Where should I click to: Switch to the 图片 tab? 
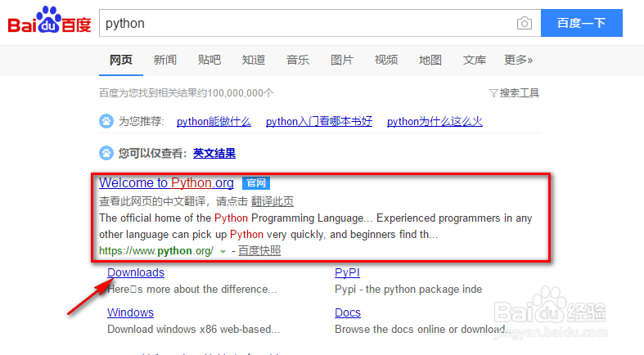[342, 60]
